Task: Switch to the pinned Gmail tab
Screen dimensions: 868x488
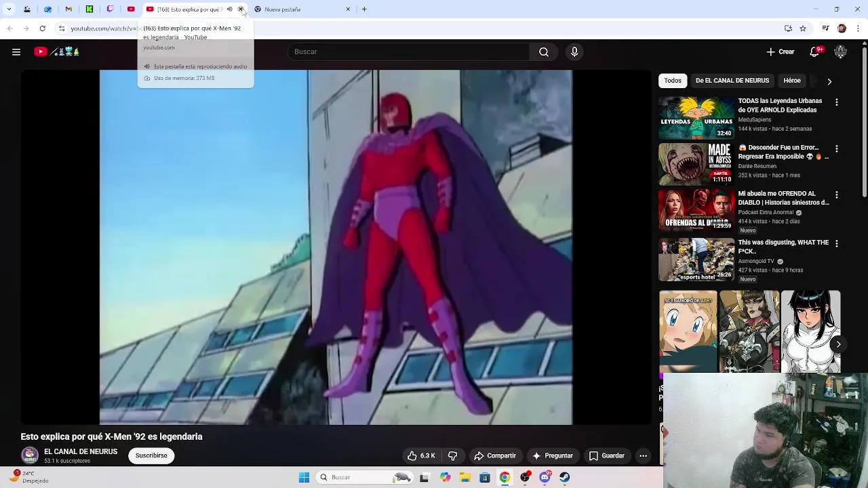Action: 68,9
